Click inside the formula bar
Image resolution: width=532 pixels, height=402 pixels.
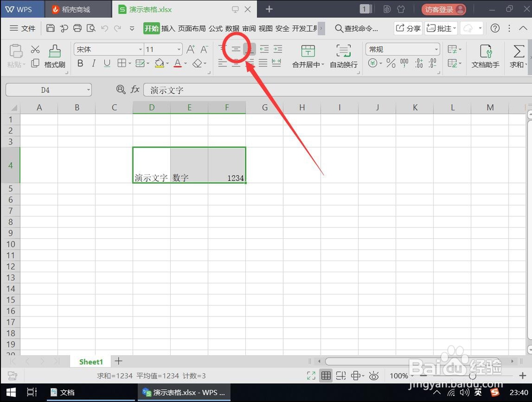213,90
